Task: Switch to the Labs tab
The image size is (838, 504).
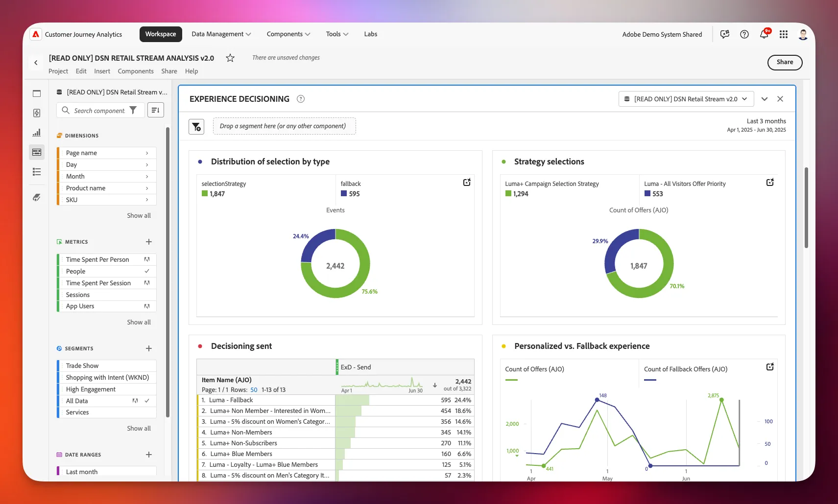Action: pyautogui.click(x=371, y=34)
